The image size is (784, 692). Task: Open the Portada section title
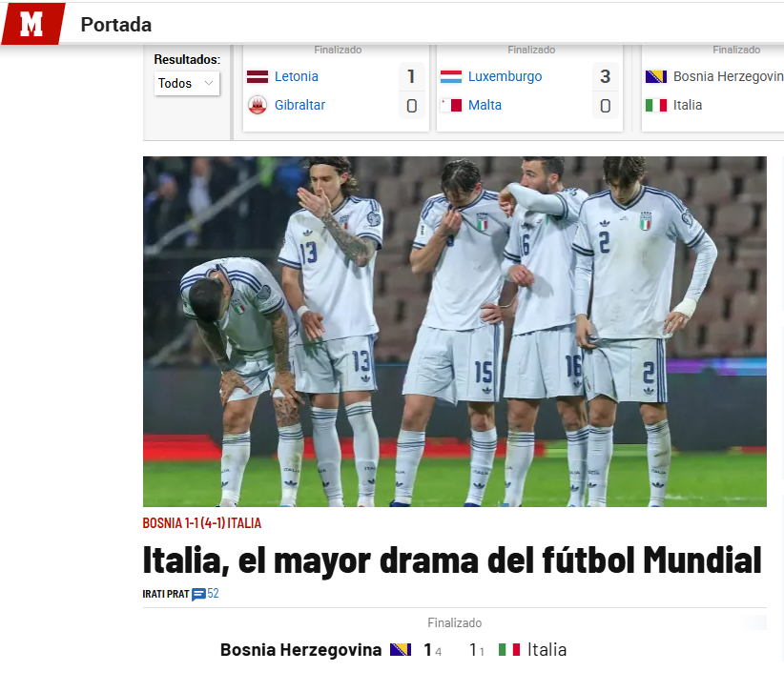(116, 25)
